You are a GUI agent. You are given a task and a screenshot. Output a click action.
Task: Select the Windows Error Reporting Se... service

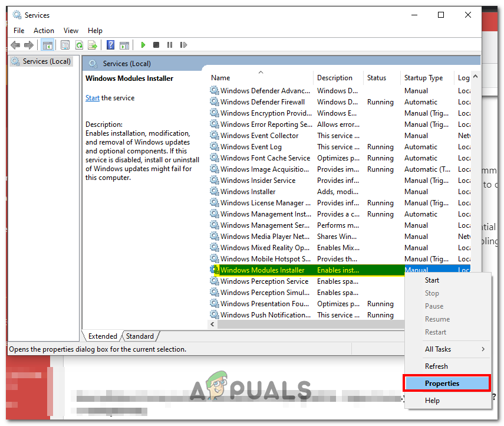[340, 124]
